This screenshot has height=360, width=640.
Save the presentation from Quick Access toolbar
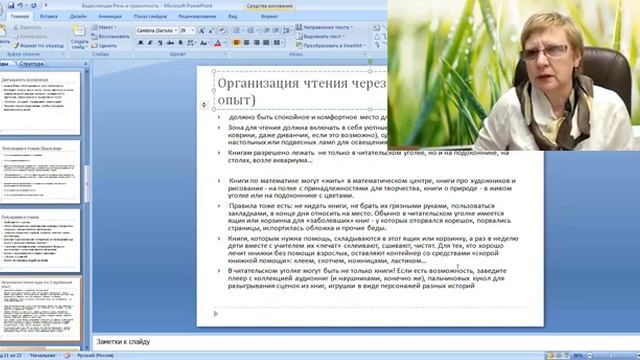[11, 5]
